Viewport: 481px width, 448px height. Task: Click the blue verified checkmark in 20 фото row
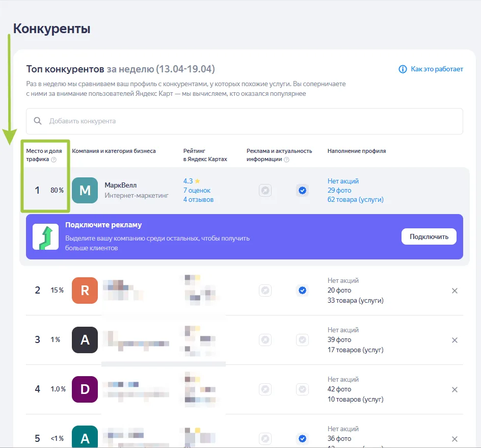pyautogui.click(x=303, y=291)
